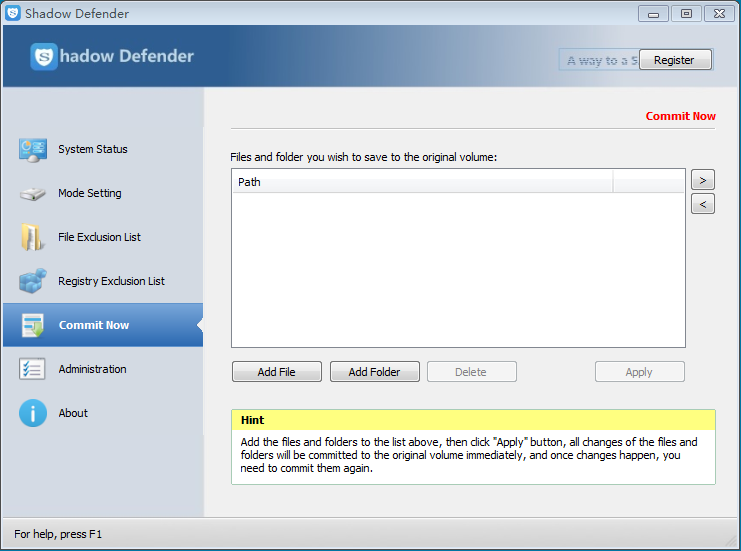Click the Shadow Defender shield logo

[44, 57]
